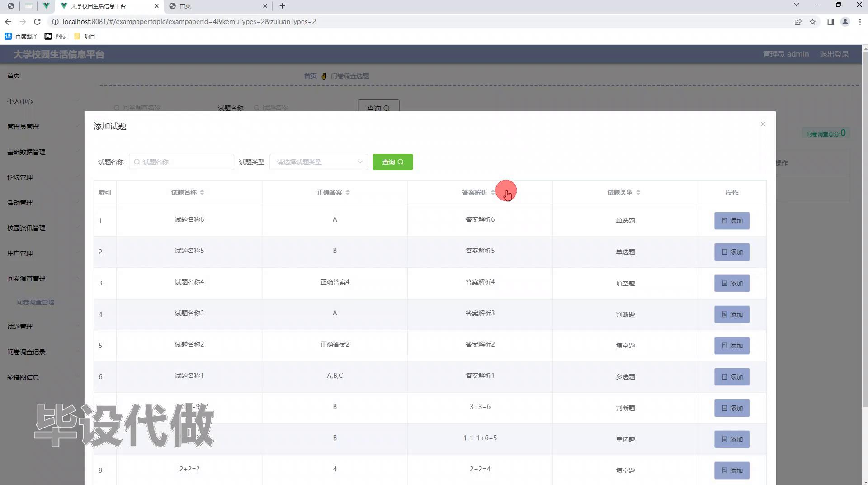
Task: Select the 问卷调查管理 submenu item
Action: 35,302
